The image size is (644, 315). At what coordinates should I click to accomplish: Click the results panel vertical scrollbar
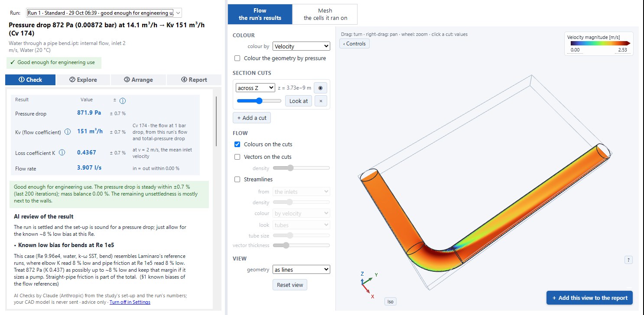tap(216, 121)
